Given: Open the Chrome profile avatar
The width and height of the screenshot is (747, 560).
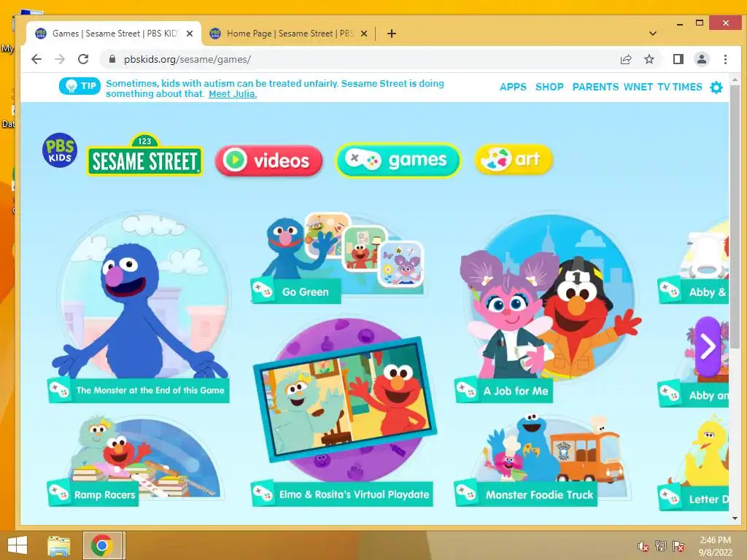Looking at the screenshot, I should click(x=702, y=59).
